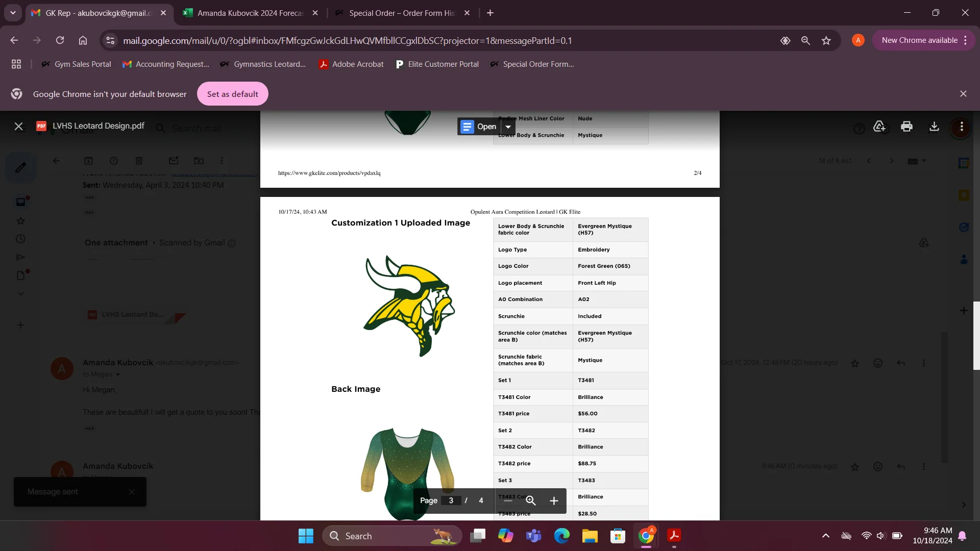Dismiss the default browser notification bar
Viewport: 980px width, 551px height.
(963, 94)
